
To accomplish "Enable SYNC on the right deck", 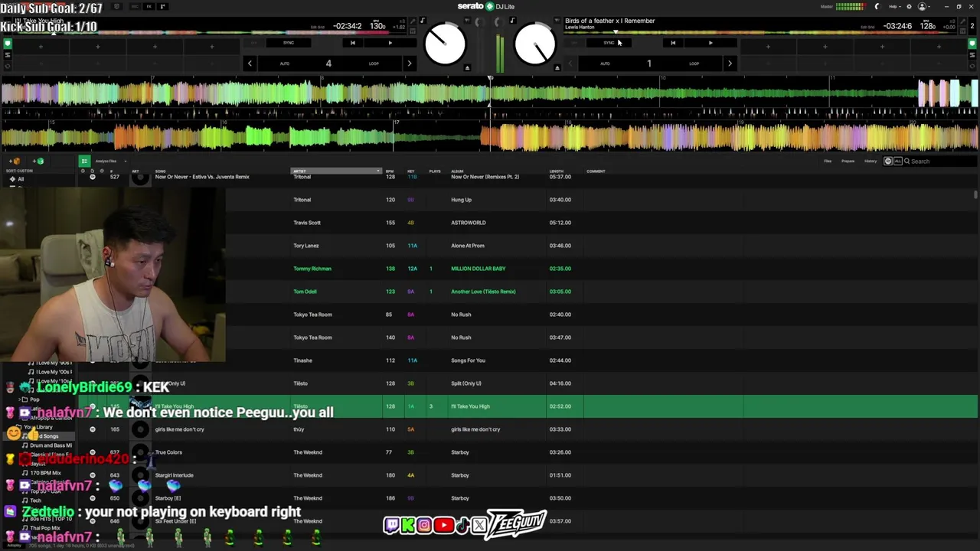I will click(x=609, y=43).
